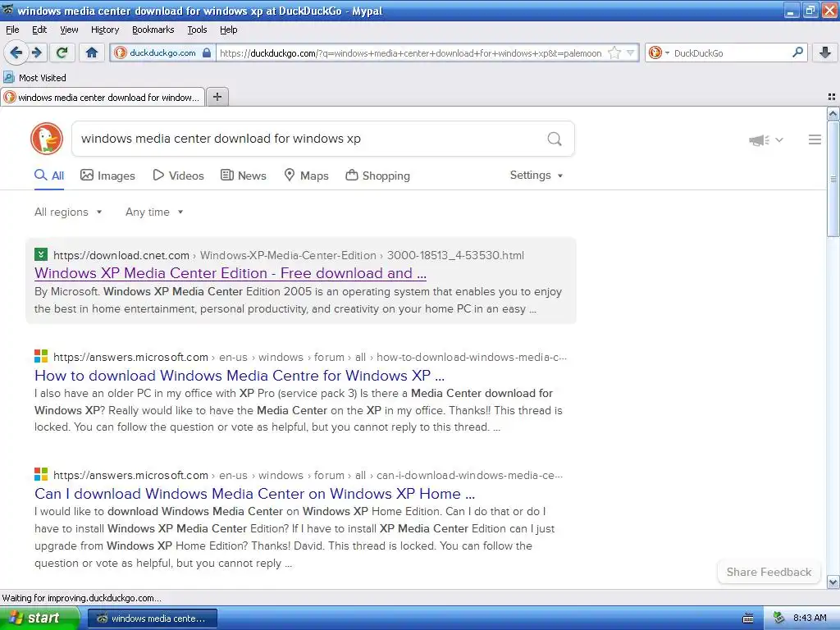The height and width of the screenshot is (630, 840).
Task: Focus the browser address bar URL
Action: (x=410, y=53)
